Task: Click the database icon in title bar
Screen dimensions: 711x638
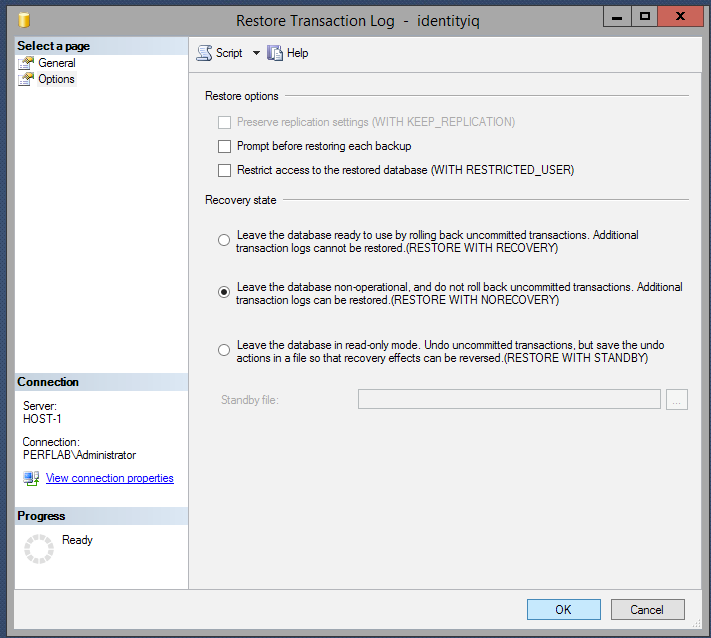Action: click(24, 20)
